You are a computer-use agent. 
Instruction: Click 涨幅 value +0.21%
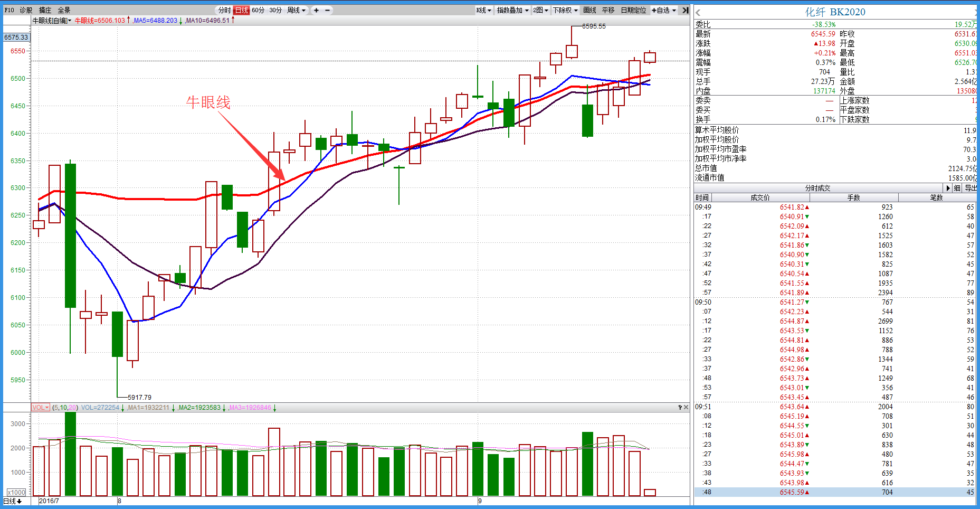click(824, 53)
